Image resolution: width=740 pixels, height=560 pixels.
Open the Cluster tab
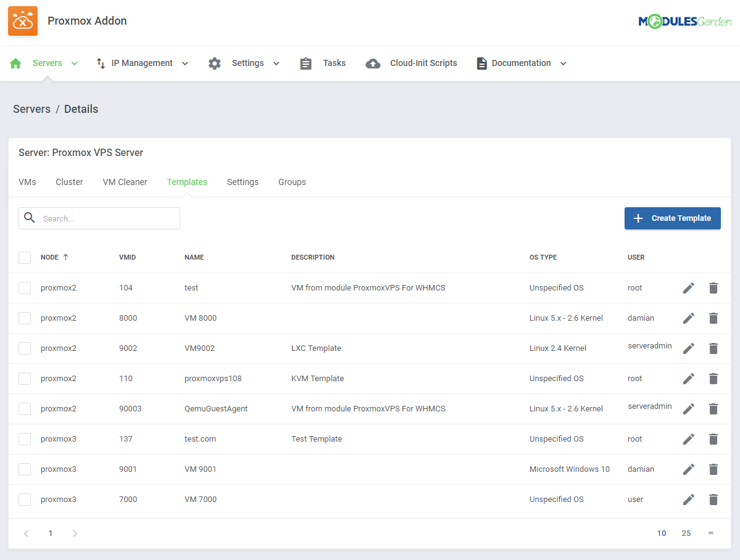pyautogui.click(x=69, y=182)
